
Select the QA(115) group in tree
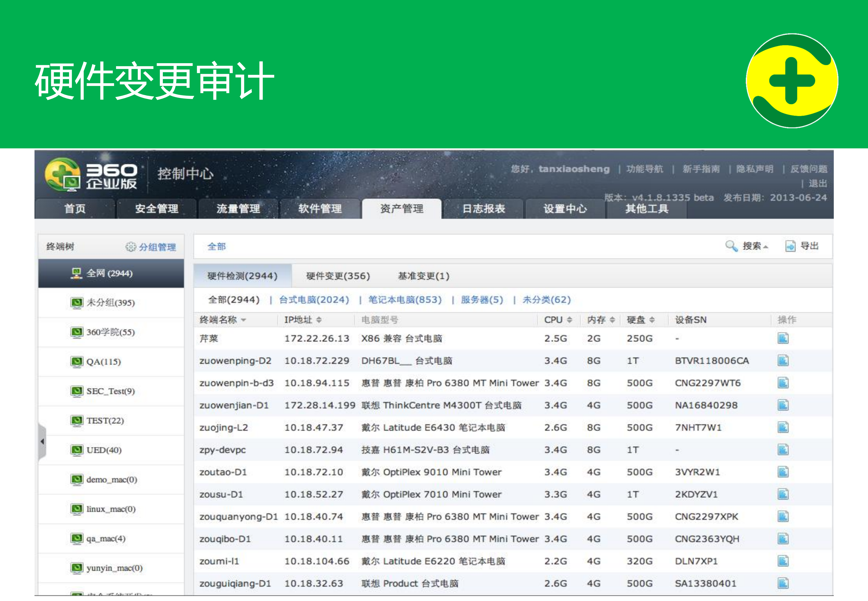coord(104,362)
